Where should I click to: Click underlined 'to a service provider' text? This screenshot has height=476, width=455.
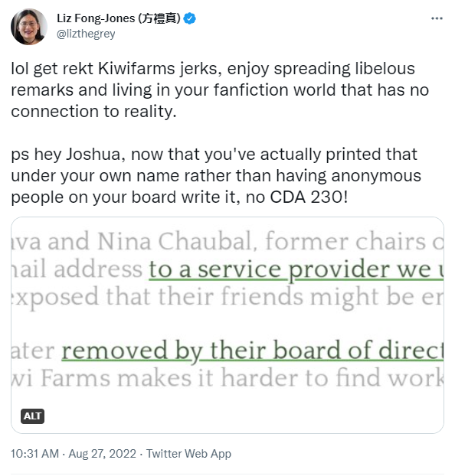[x=214, y=270]
